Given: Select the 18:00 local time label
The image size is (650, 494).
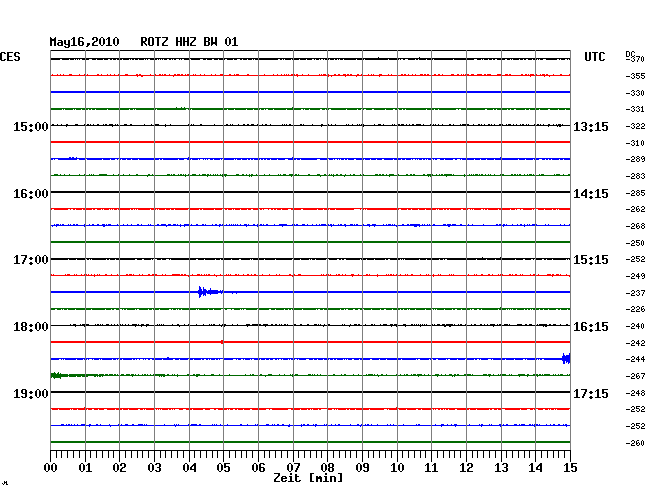Looking at the screenshot, I should (x=31, y=327).
